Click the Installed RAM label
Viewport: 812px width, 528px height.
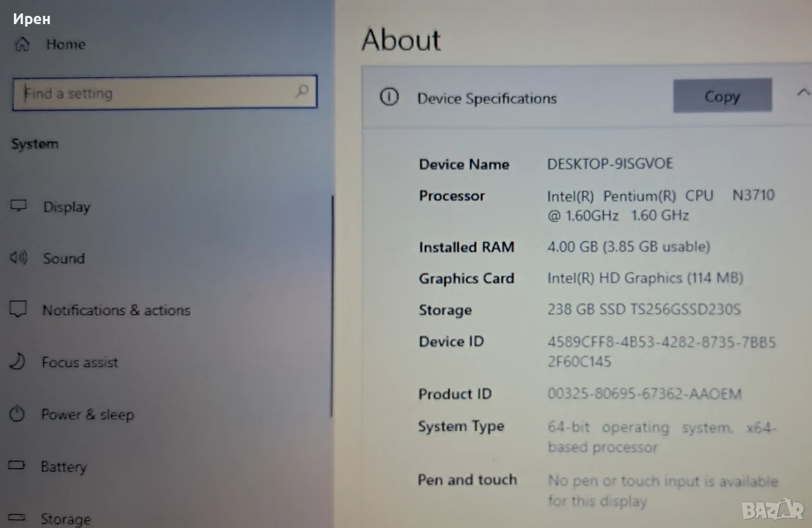coord(466,247)
